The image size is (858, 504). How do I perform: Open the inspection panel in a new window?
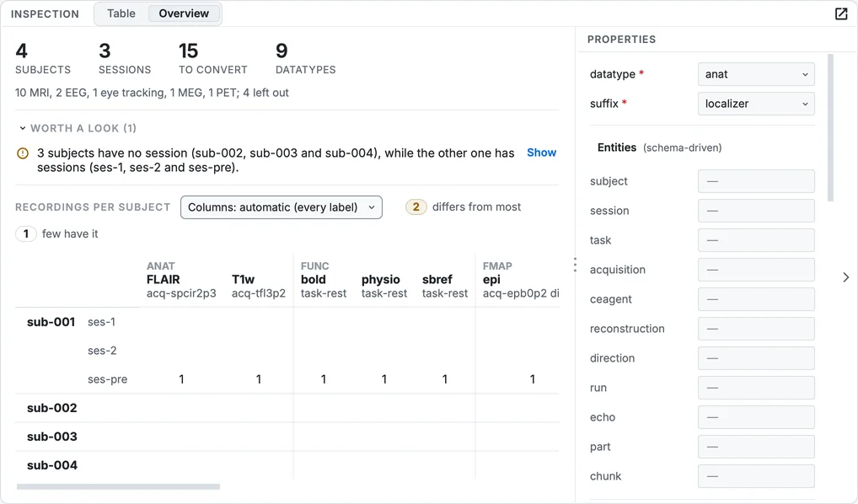click(x=841, y=13)
